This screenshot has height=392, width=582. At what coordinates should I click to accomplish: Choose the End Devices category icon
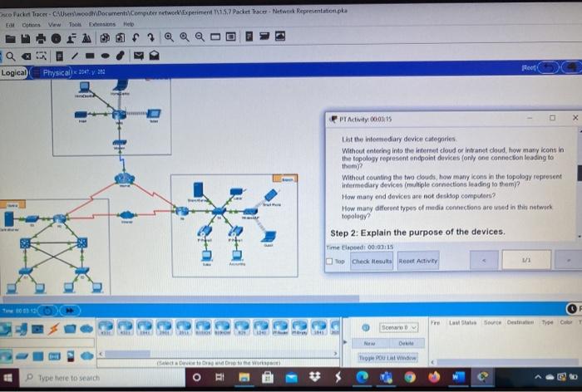click(21, 329)
